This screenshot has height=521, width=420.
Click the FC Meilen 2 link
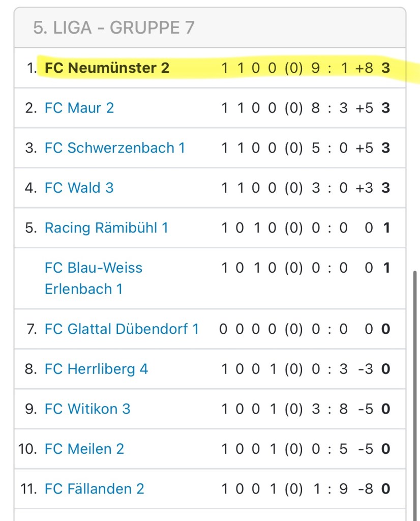click(84, 449)
